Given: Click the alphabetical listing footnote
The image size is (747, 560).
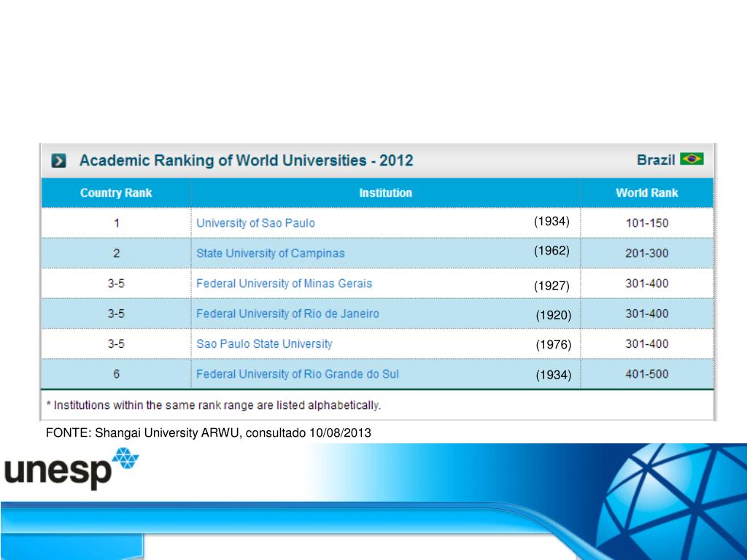Looking at the screenshot, I should (x=214, y=405).
